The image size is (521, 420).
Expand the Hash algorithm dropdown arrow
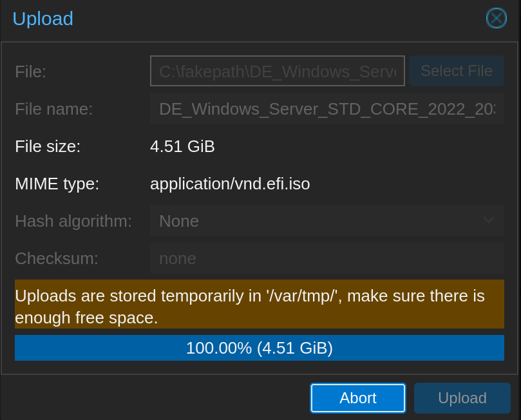(489, 221)
